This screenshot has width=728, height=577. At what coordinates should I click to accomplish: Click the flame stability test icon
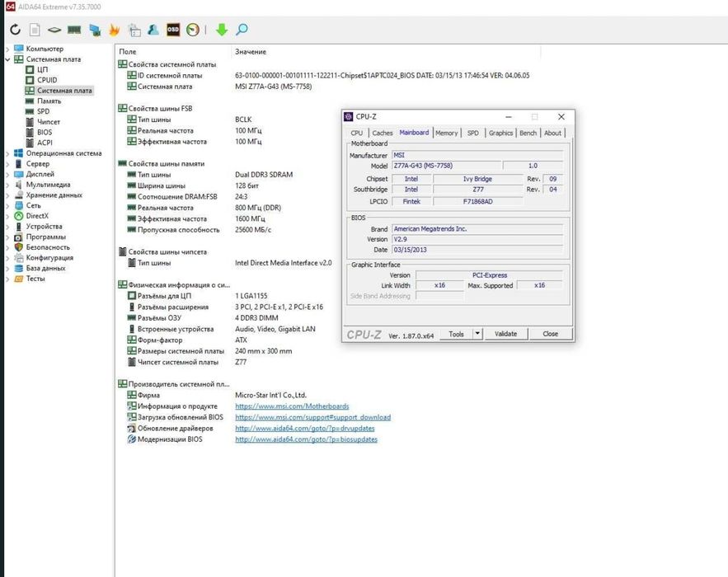115,30
